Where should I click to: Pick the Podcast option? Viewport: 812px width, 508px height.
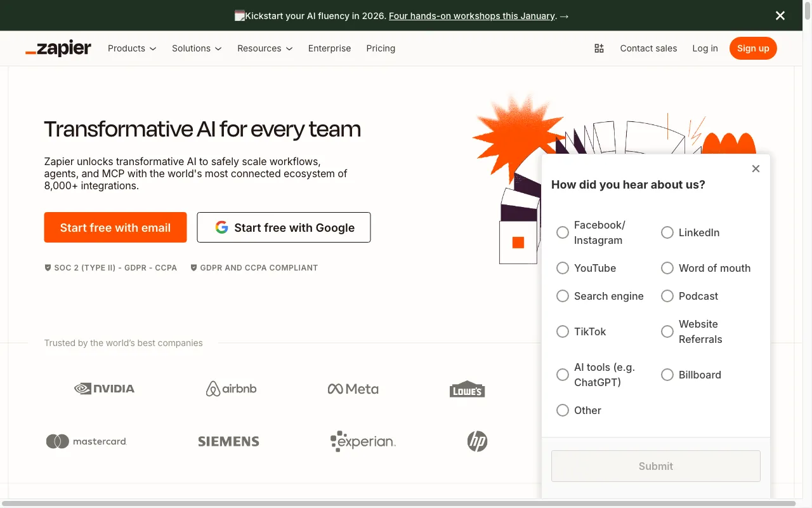[x=667, y=296]
